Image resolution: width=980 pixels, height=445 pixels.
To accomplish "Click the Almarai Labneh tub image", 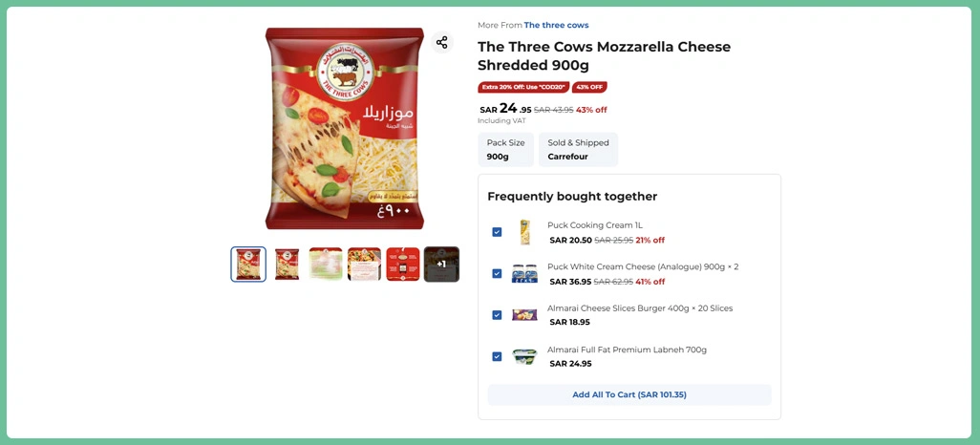I will [524, 356].
